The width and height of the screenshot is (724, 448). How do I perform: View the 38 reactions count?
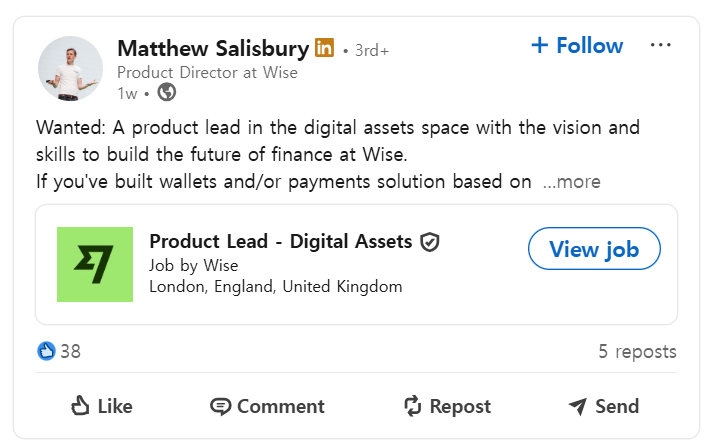tap(71, 351)
